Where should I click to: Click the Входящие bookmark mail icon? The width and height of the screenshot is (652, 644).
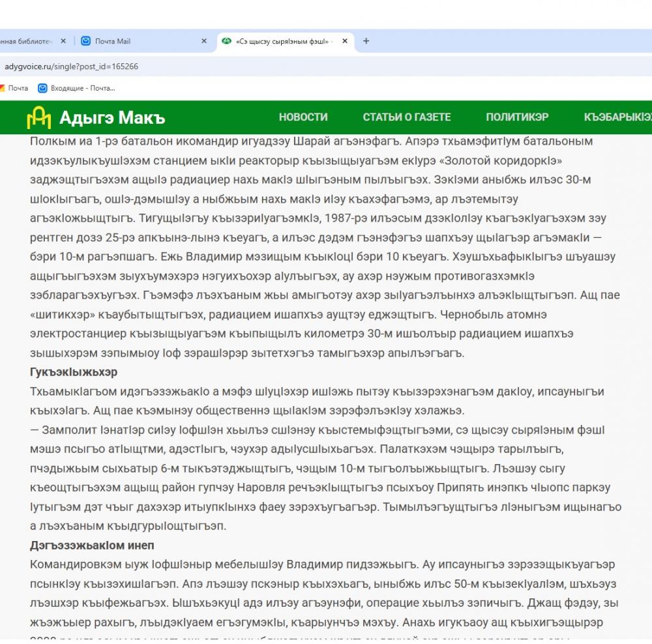point(42,88)
